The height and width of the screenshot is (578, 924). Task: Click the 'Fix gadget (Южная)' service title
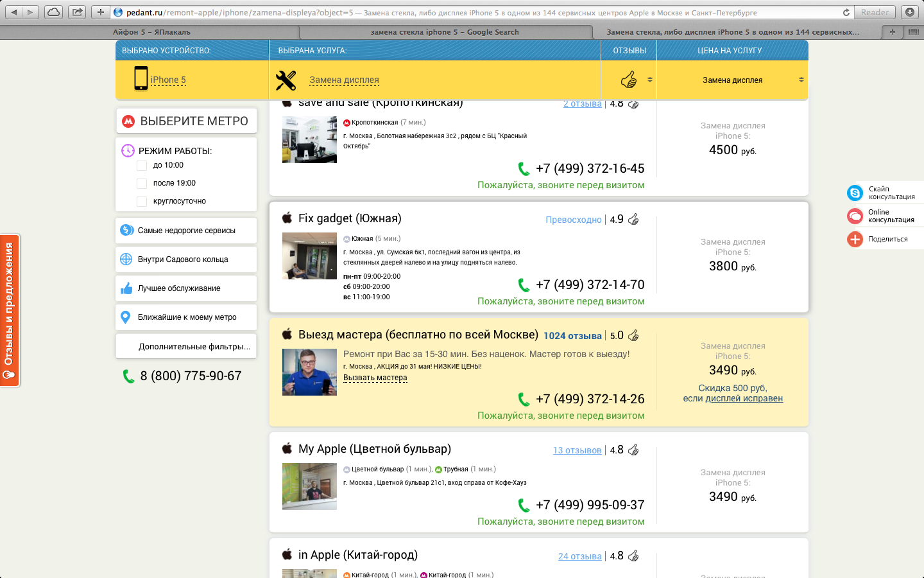tap(350, 218)
